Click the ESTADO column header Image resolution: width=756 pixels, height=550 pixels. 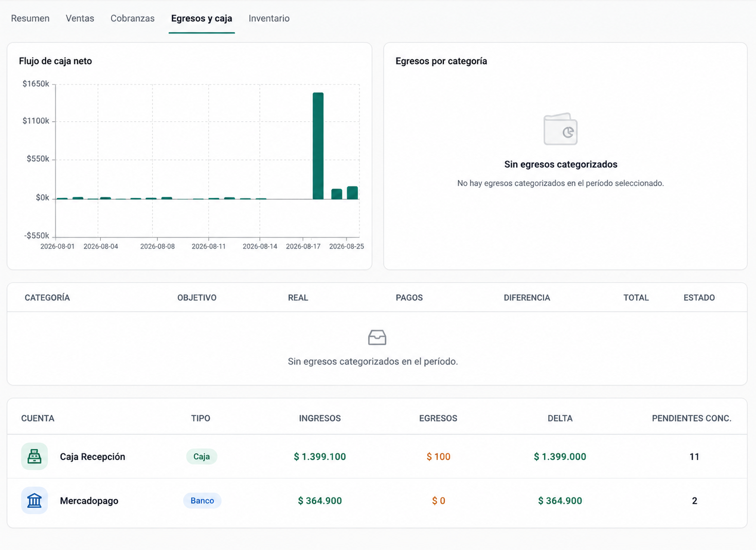(x=699, y=298)
